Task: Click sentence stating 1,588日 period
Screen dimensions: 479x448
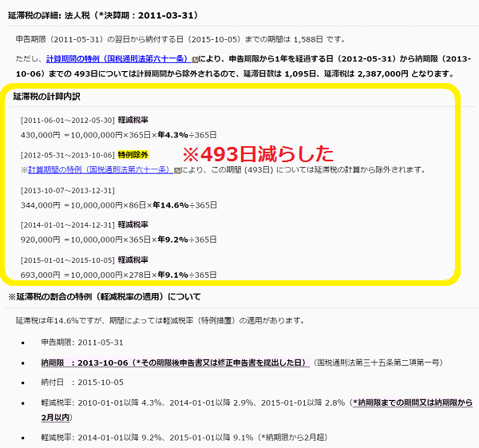Action: click(180, 39)
